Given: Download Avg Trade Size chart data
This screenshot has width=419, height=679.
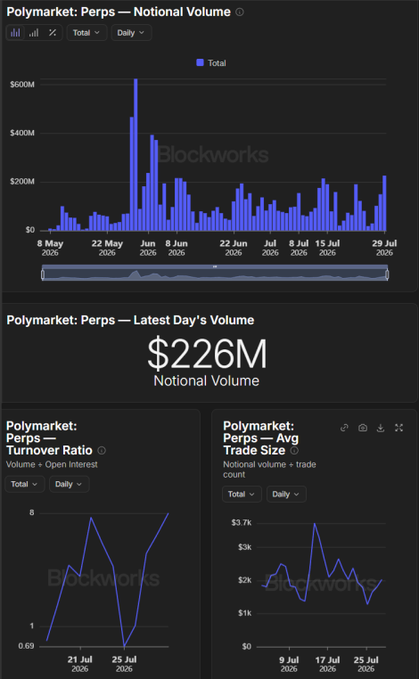Looking at the screenshot, I should pos(380,428).
